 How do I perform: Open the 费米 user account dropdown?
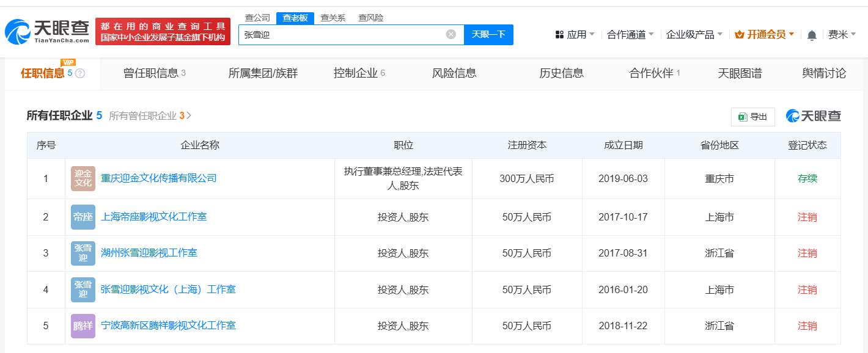[842, 35]
